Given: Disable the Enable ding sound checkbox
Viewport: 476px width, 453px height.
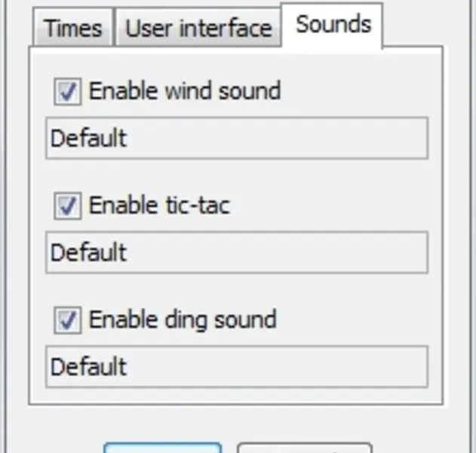Looking at the screenshot, I should pyautogui.click(x=68, y=320).
